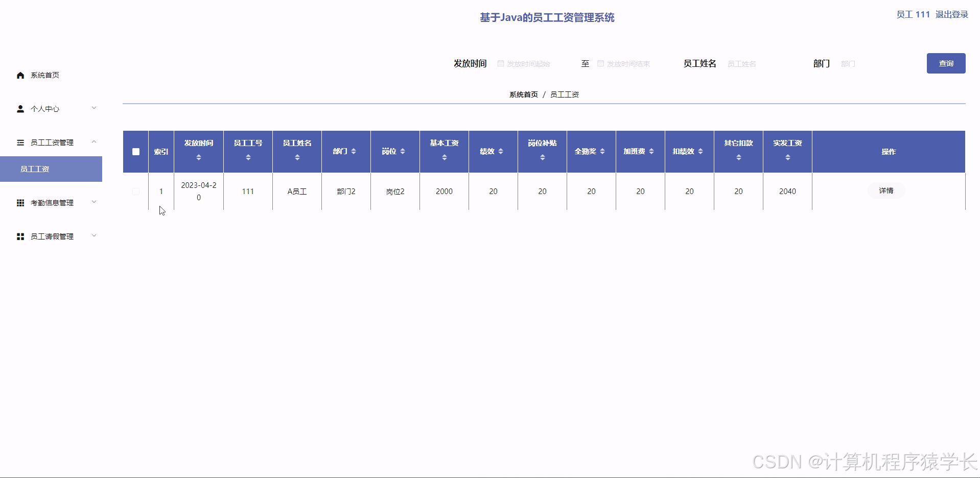Viewport: 980px width, 478px height.
Task: Open 系统首页 from the breadcrumb
Action: click(523, 94)
